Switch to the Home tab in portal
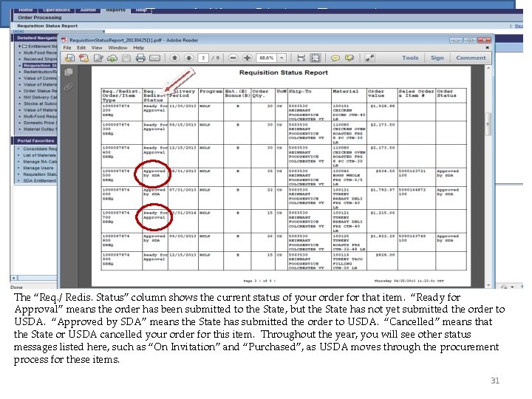532x399 pixels. 25,10
